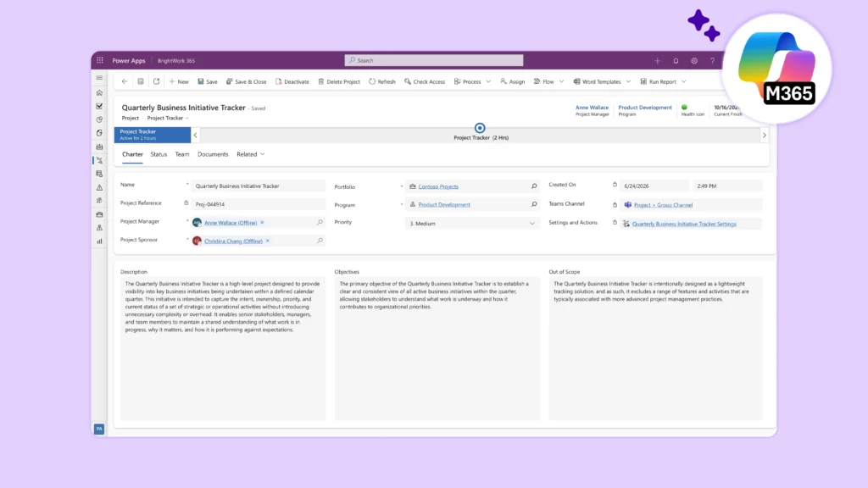Viewport: 868px width, 488px height.
Task: Open Product Development program field link
Action: tap(444, 205)
